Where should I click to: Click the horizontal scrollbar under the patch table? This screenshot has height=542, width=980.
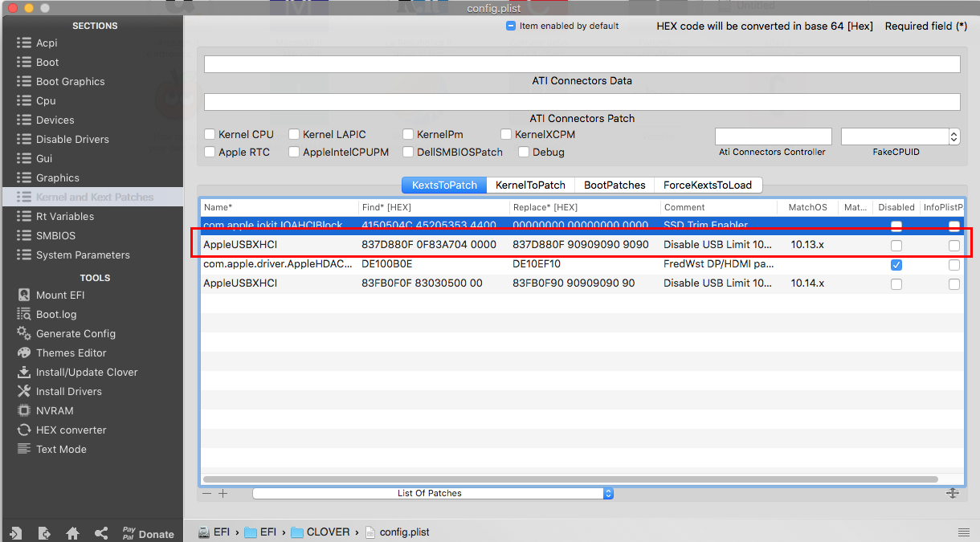[570, 479]
